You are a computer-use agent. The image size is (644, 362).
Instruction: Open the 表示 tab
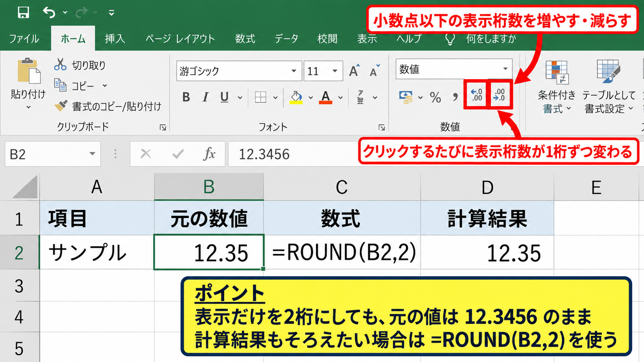tap(367, 39)
